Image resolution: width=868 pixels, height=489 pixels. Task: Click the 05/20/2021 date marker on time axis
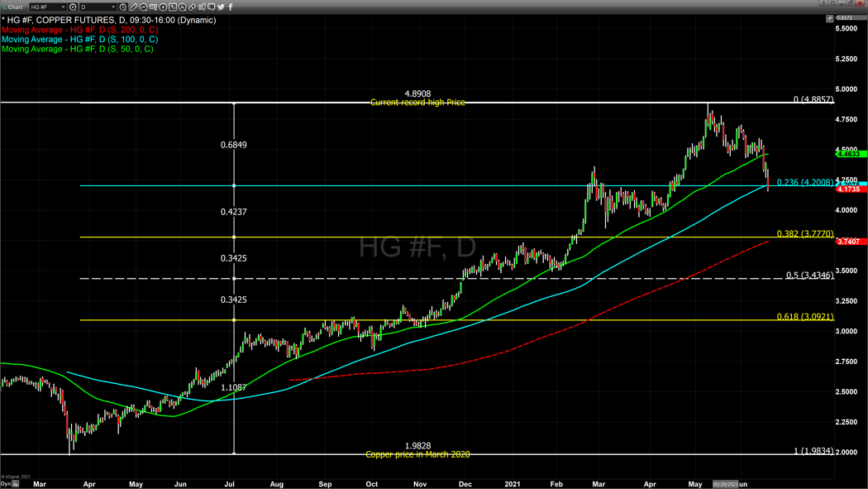click(x=725, y=484)
